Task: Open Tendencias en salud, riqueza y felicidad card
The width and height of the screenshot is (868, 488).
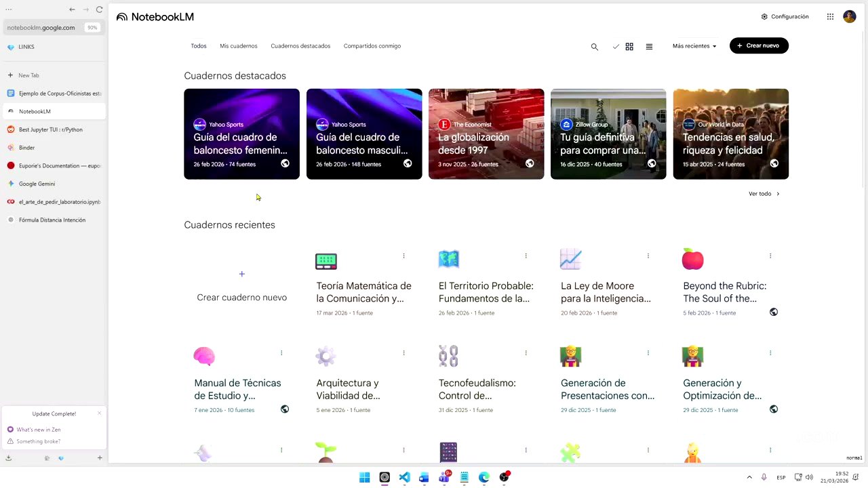Action: tap(731, 134)
